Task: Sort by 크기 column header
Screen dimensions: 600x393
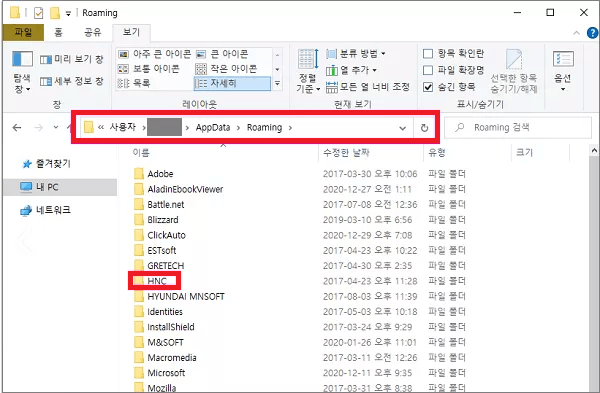Action: 524,153
